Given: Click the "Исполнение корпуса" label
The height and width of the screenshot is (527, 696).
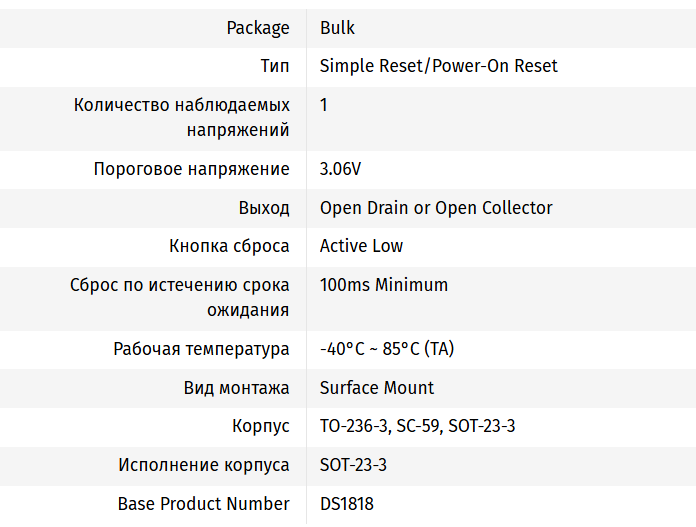Looking at the screenshot, I should (x=204, y=465).
